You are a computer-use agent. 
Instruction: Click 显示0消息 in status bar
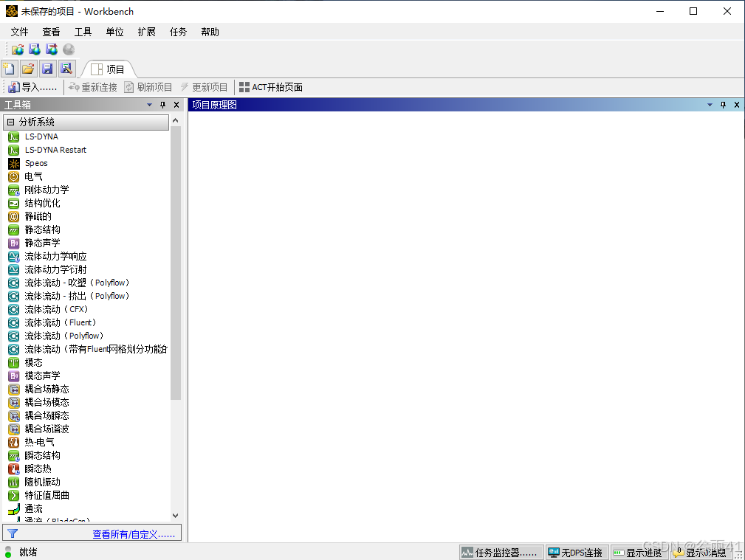point(701,553)
